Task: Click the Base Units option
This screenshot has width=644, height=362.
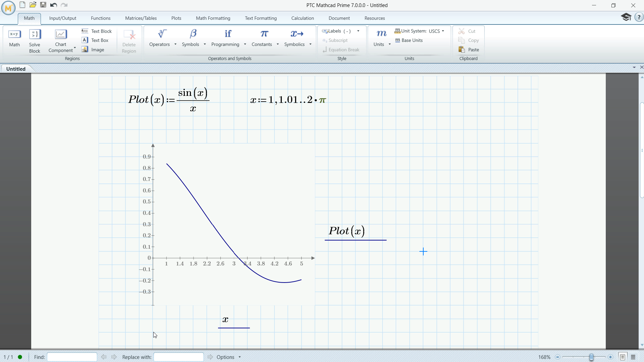Action: coord(409,40)
